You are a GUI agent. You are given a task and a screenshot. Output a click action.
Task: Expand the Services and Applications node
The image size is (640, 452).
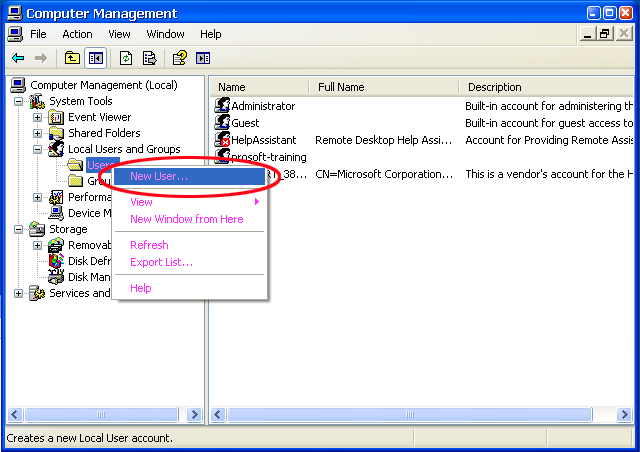pos(18,293)
